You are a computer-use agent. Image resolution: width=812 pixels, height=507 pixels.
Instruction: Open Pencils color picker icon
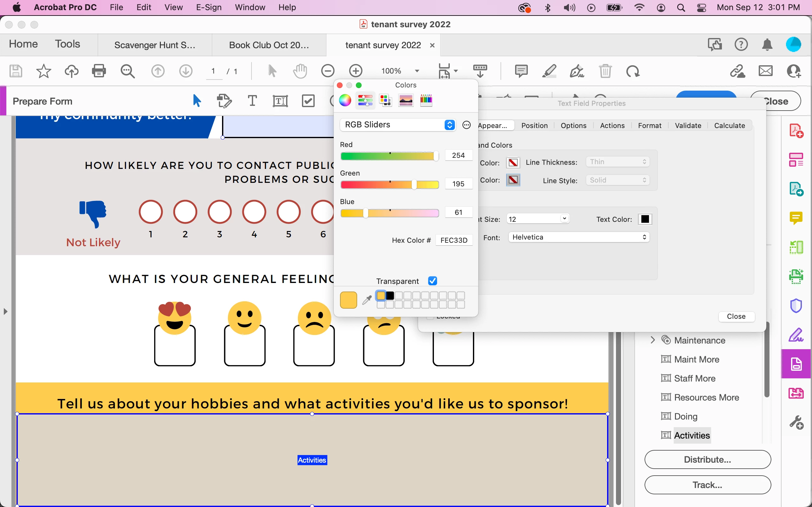coord(426,100)
